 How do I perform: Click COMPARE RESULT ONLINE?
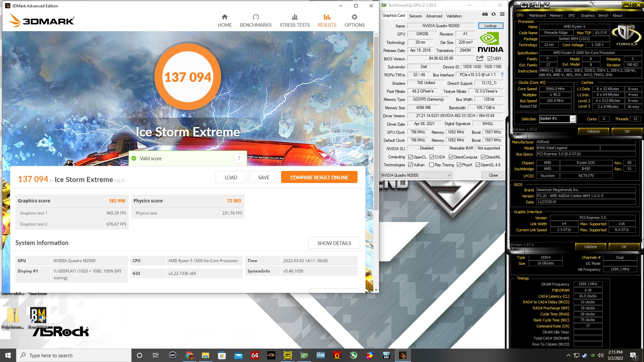319,177
